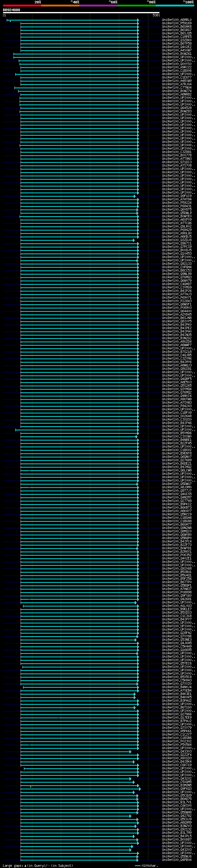Select hit UniRef100_A7S708
This screenshot has height=868, width=197.
[x=177, y=165]
